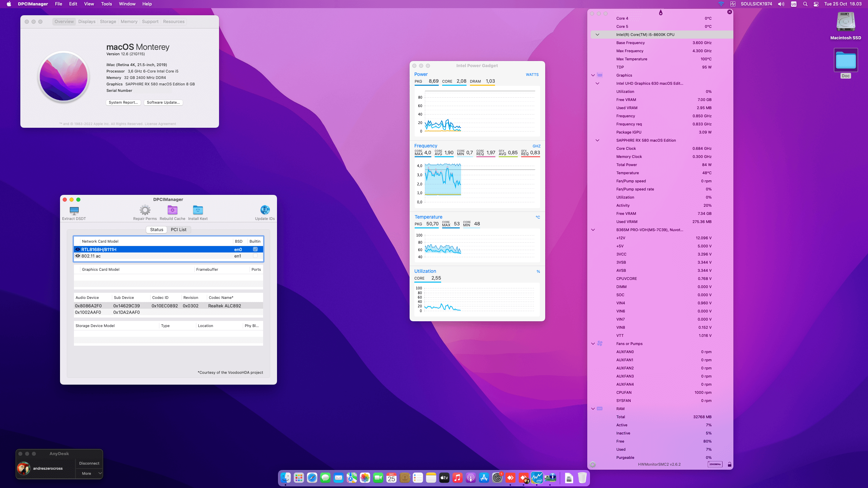Click Disconnect in the AnyDesk window
Viewport: 868px width, 488px height.
(89, 463)
